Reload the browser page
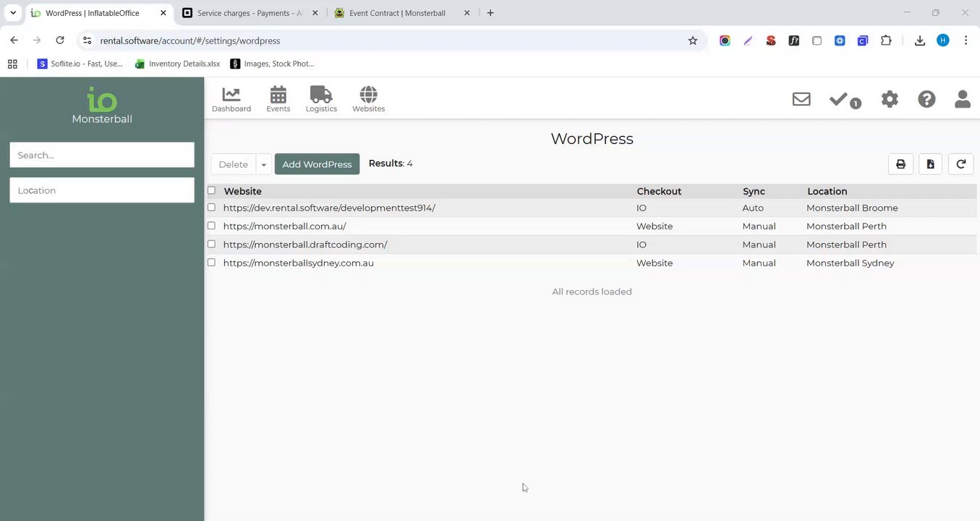 pyautogui.click(x=60, y=41)
